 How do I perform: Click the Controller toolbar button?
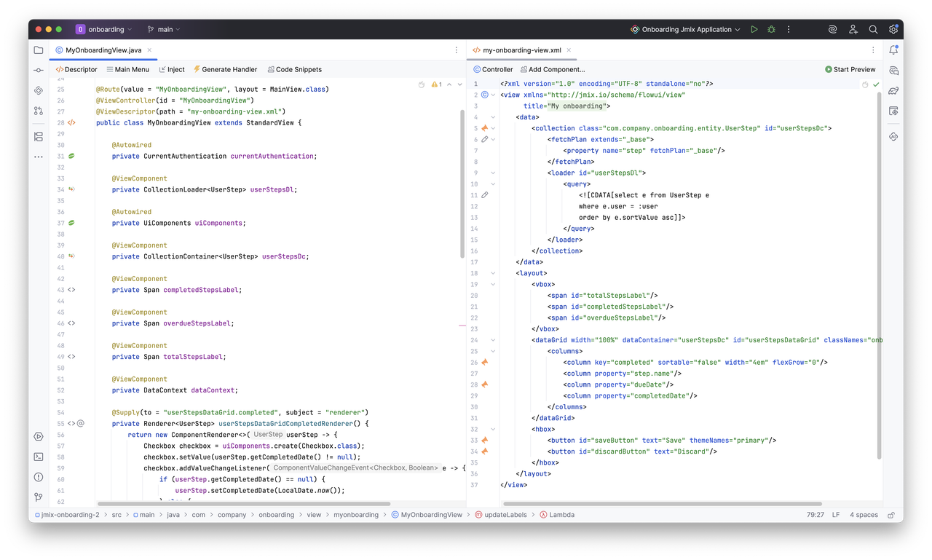493,69
